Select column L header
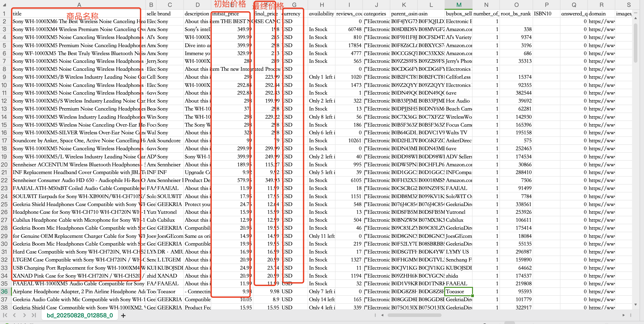The height and width of the screenshot is (324, 644). pyautogui.click(x=431, y=5)
